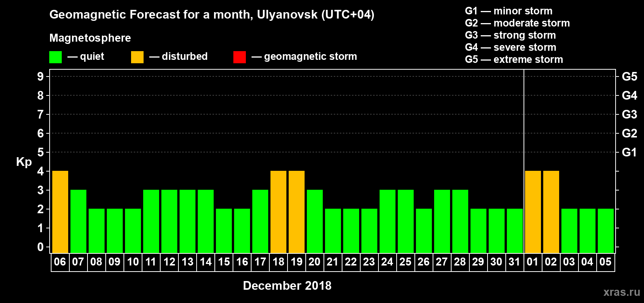Click the orange bar for day 18

278,212
